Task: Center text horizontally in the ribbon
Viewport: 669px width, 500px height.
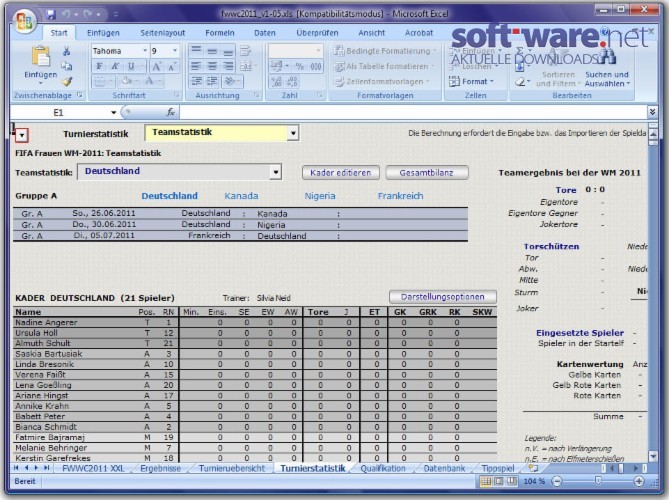Action: 212,66
